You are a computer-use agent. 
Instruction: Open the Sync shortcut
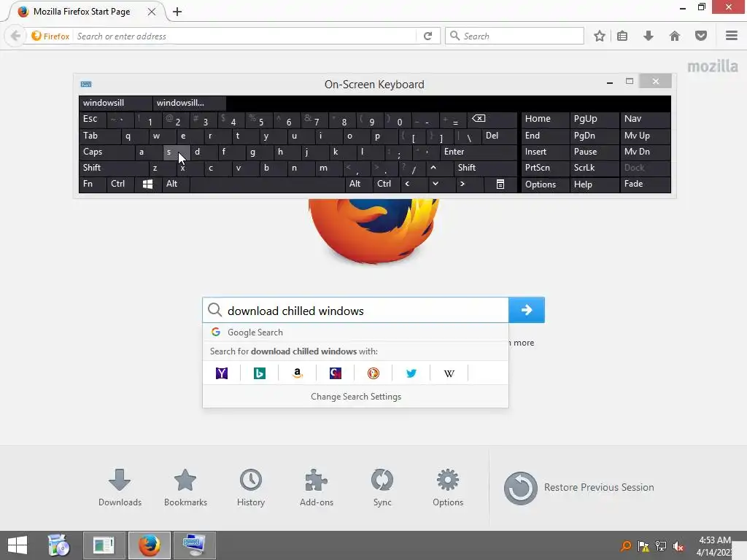[x=382, y=488]
